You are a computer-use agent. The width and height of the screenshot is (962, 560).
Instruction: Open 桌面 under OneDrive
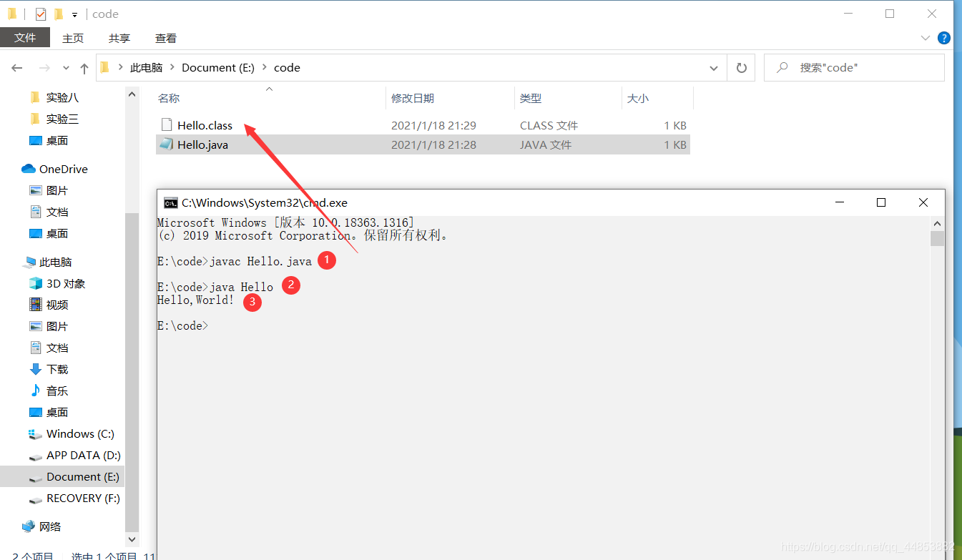[57, 233]
